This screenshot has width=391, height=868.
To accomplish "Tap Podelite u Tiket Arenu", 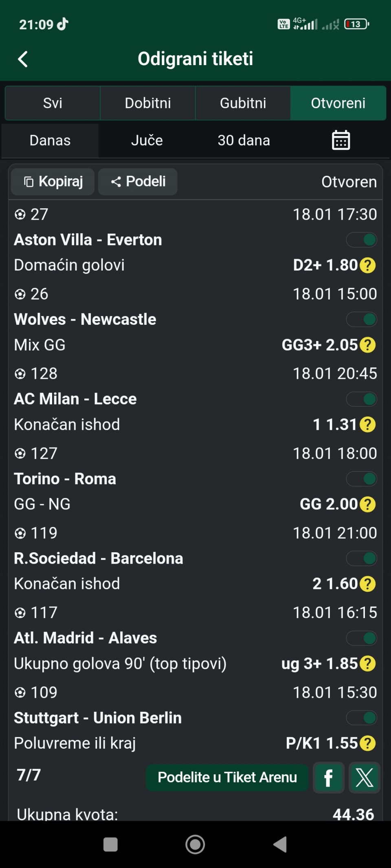I will 227,778.
